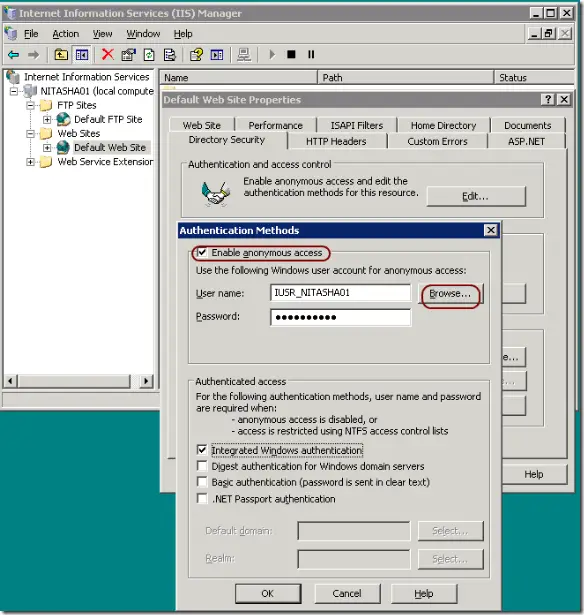Click the NITASHA01 computer icon in tree

point(30,91)
